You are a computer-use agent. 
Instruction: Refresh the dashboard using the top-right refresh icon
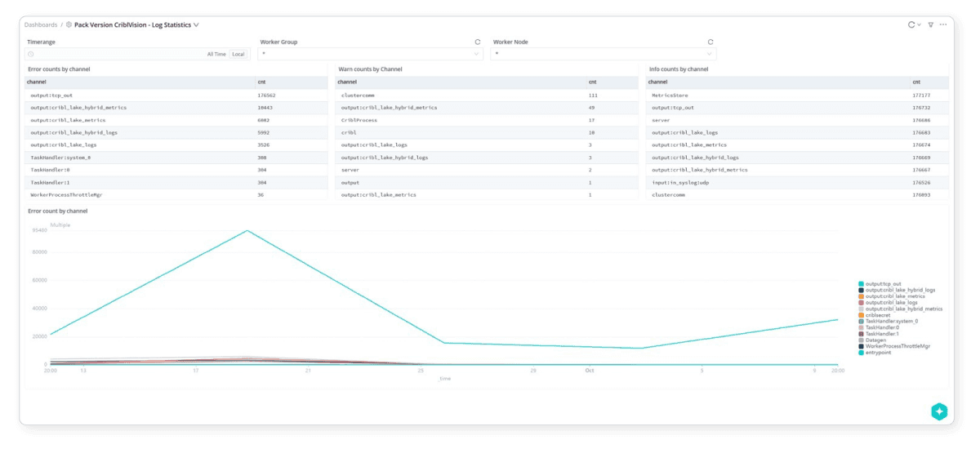911,25
